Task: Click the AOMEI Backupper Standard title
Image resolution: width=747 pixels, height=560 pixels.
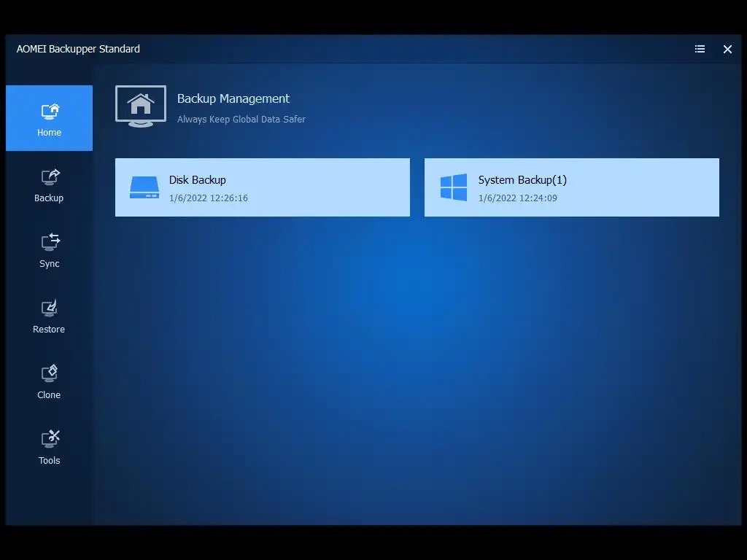Action: tap(78, 49)
